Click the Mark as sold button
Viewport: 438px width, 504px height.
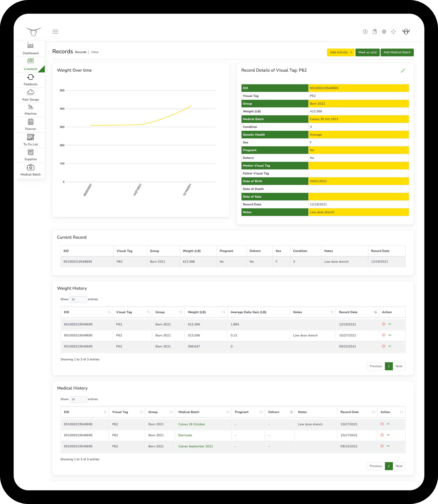367,52
